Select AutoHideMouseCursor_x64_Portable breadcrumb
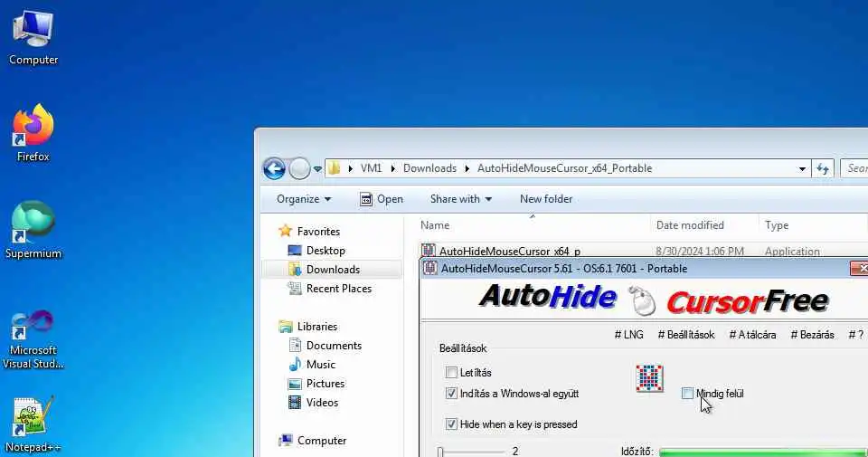The width and height of the screenshot is (868, 457). click(564, 168)
